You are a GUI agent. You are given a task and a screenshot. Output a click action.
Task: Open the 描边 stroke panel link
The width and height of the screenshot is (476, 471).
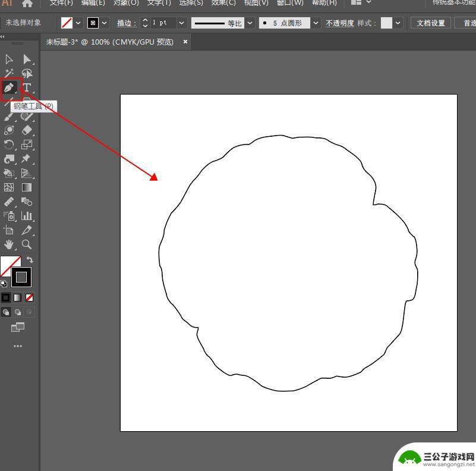point(127,23)
